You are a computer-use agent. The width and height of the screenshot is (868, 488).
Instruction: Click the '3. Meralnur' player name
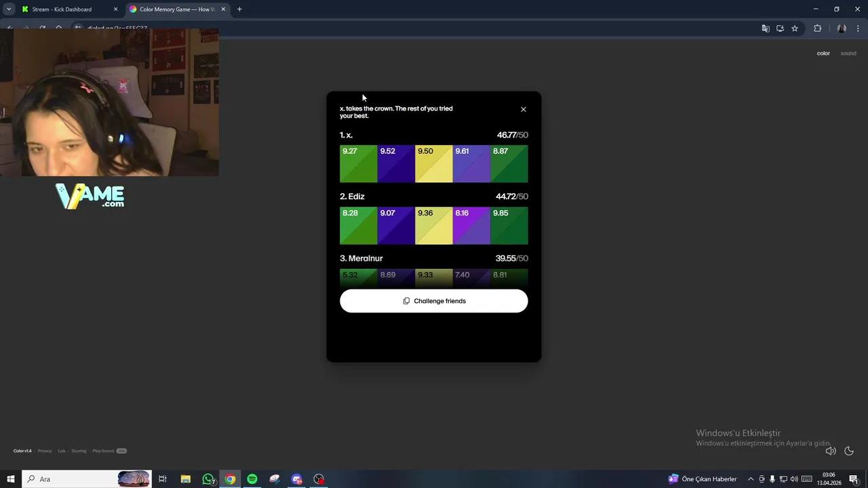pyautogui.click(x=361, y=258)
